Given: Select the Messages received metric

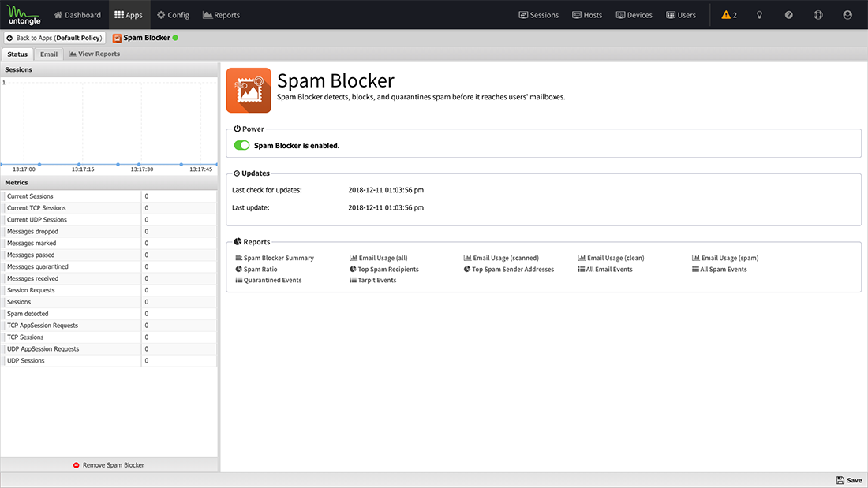Looking at the screenshot, I should pos(109,279).
